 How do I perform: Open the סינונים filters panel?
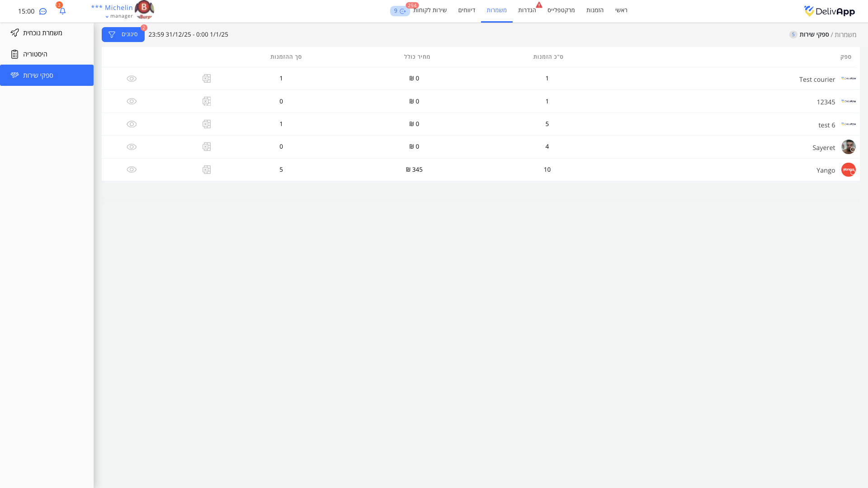(x=123, y=35)
